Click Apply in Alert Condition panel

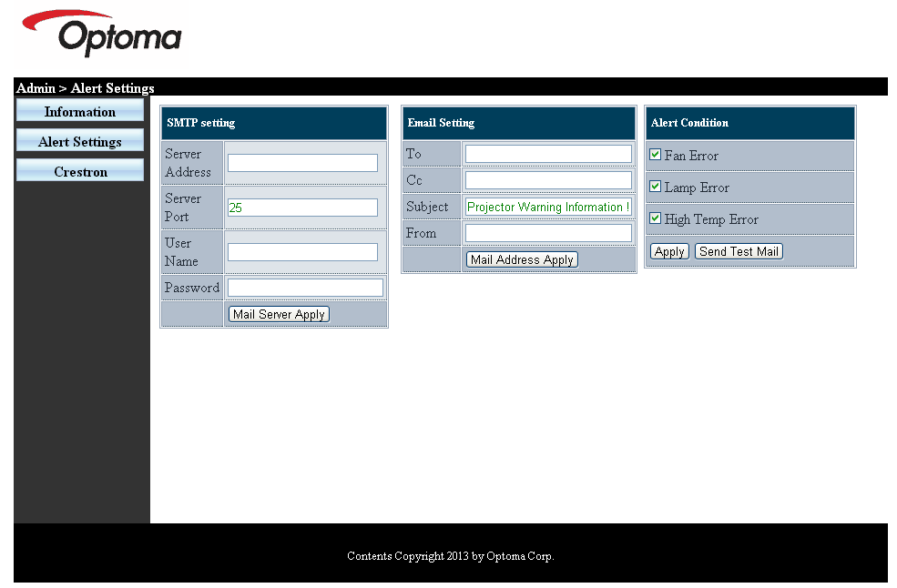point(669,251)
